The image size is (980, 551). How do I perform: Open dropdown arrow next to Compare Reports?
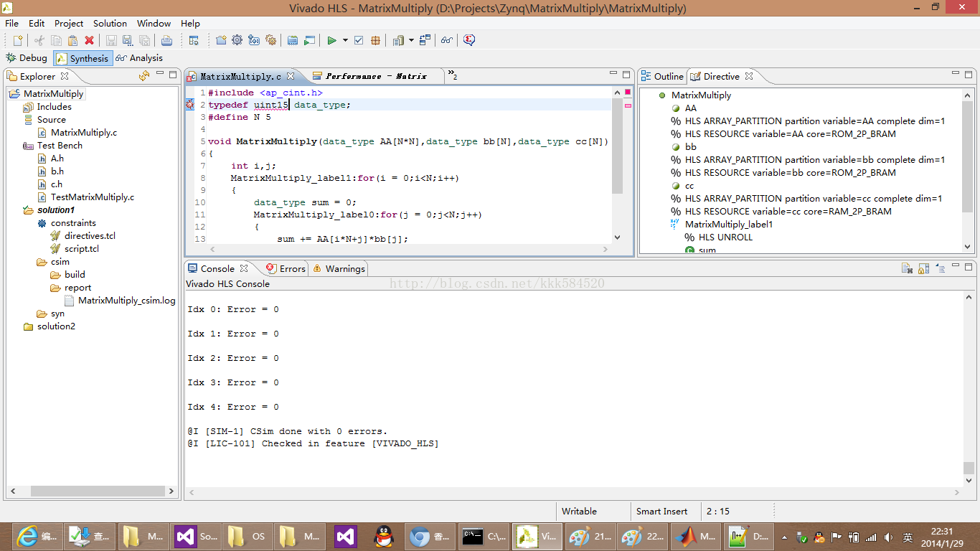(x=411, y=40)
